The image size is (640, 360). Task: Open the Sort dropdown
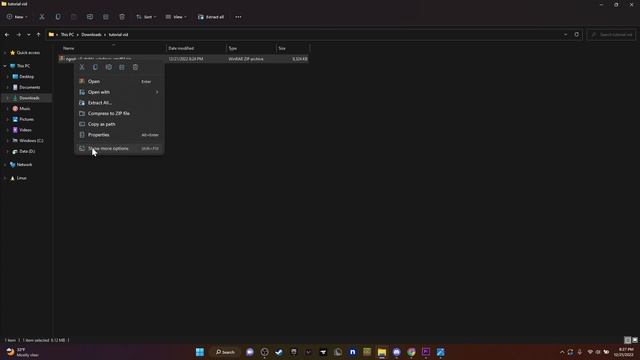tap(146, 17)
